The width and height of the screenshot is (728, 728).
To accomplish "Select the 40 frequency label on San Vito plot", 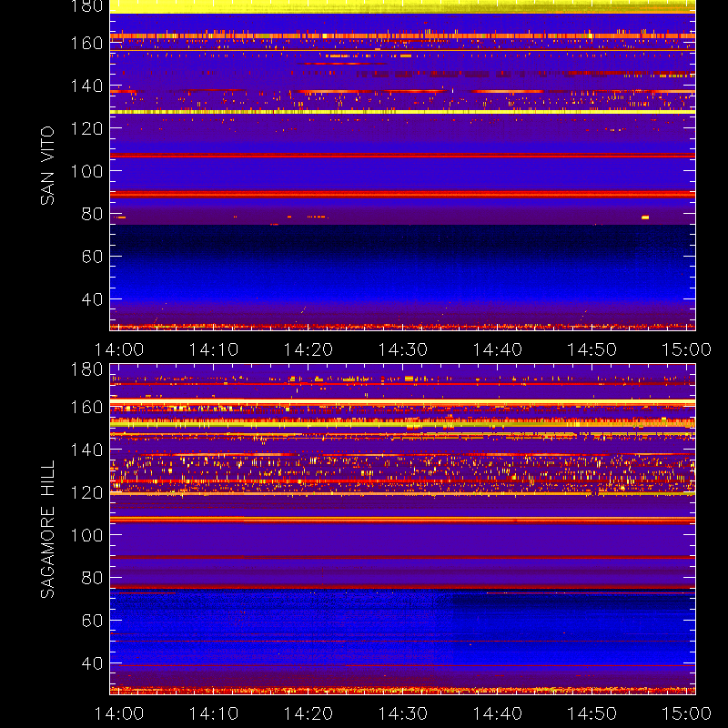I will tap(92, 299).
